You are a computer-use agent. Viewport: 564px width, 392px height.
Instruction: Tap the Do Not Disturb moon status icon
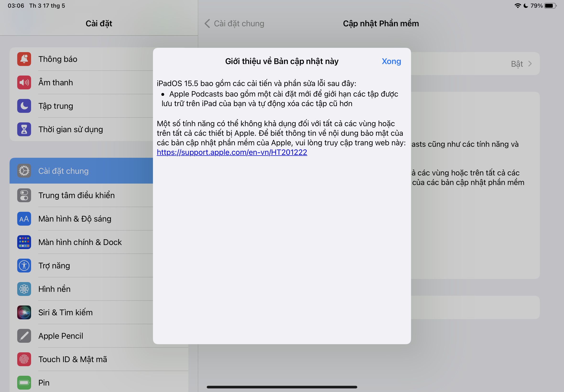click(526, 6)
